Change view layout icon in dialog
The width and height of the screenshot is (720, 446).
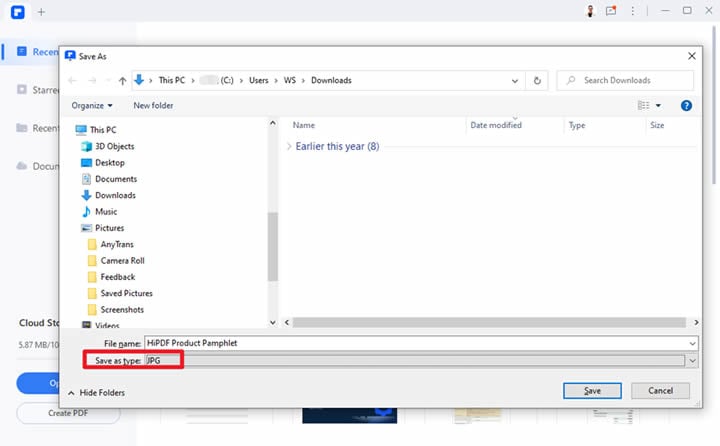point(644,106)
